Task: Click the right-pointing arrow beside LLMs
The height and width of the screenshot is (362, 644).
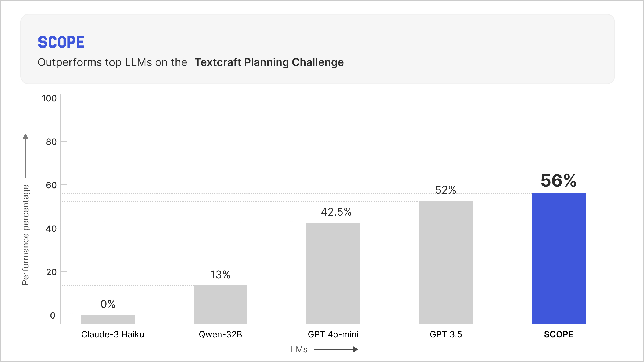Action: 336,349
